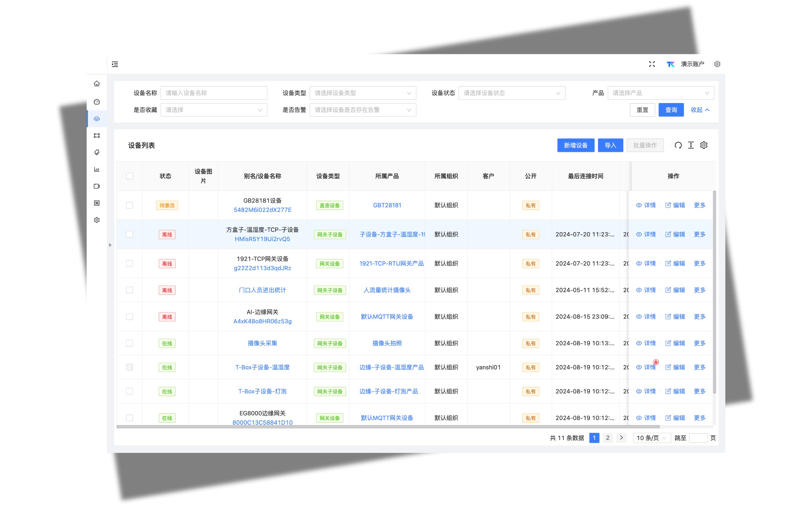Open 更多 menu for GB28181设备 row
This screenshot has width=812, height=507.
tap(699, 205)
